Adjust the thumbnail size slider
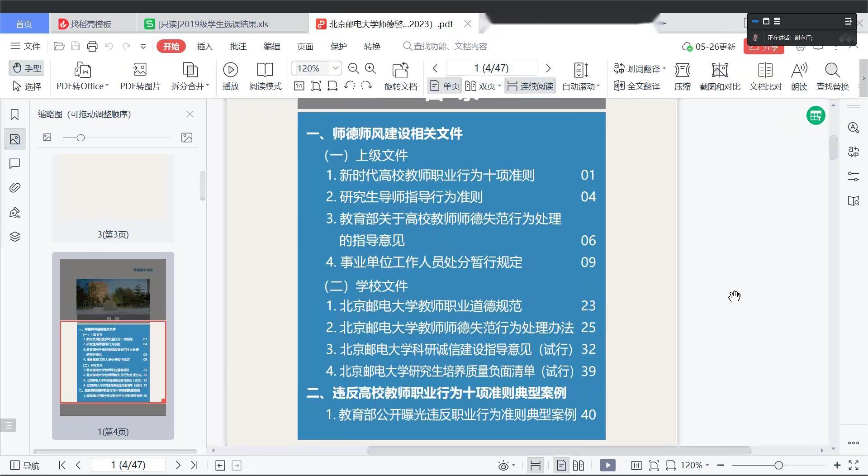Viewport: 868px width, 476px height. tap(81, 138)
